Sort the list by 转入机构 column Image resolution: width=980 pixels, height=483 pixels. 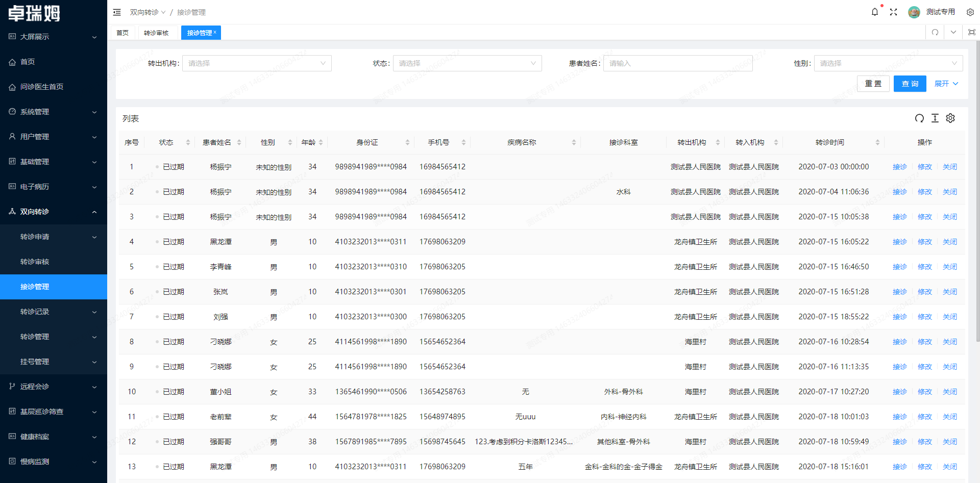click(x=776, y=142)
